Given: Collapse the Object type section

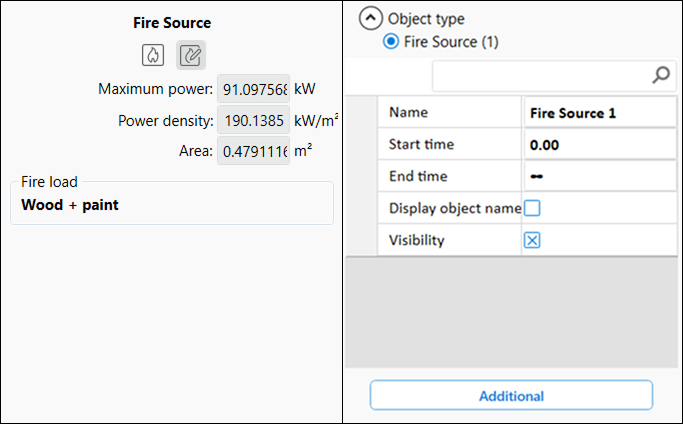Looking at the screenshot, I should [370, 18].
